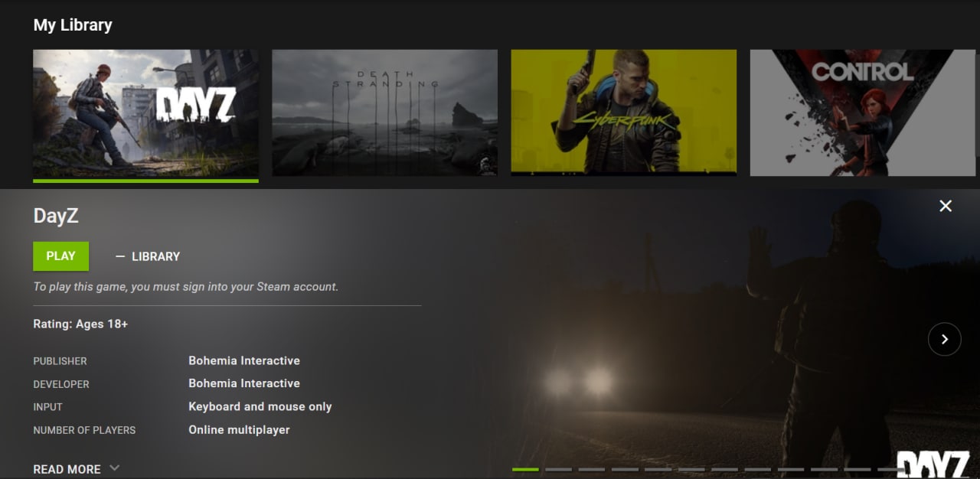Show next DayZ screenshot with arrow
Image resolution: width=980 pixels, height=479 pixels.
point(944,339)
